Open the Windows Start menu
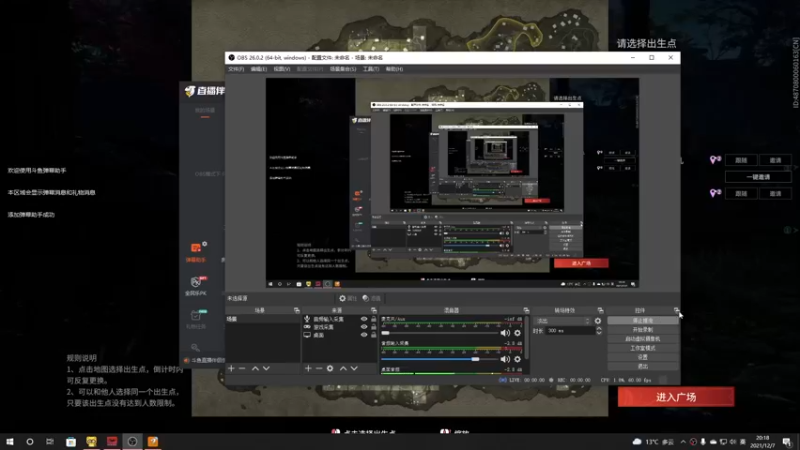 (x=9, y=442)
